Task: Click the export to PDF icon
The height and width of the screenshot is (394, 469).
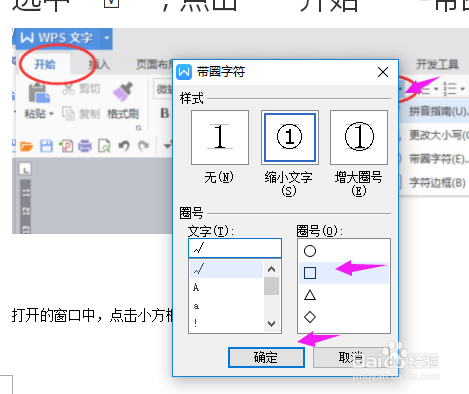Action: point(66,146)
